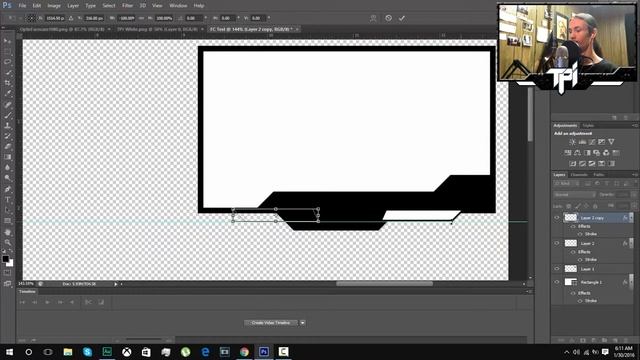Add a Brightness/Contrast adjustment
Image resolution: width=640 pixels, height=360 pixels.
572,142
